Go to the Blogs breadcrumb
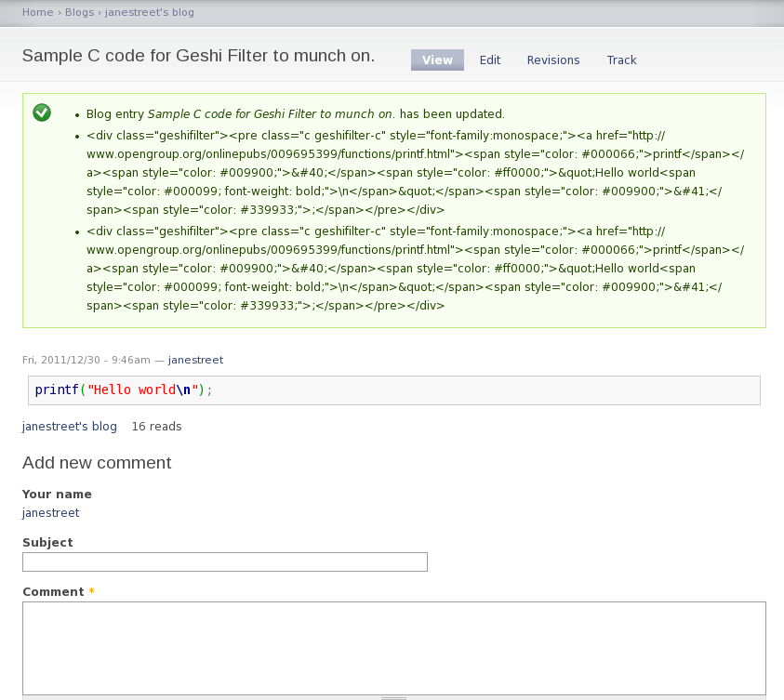This screenshot has height=700, width=784. pos(79,12)
